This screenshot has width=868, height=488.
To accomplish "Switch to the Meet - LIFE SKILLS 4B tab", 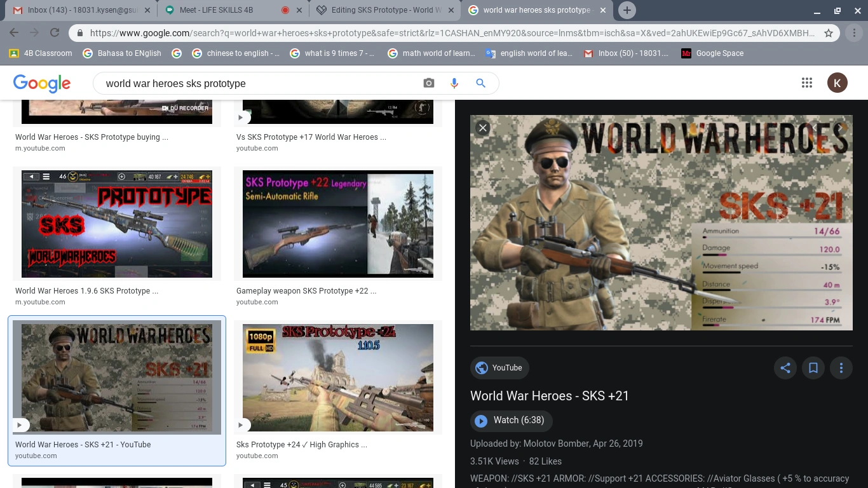I will (x=233, y=10).
